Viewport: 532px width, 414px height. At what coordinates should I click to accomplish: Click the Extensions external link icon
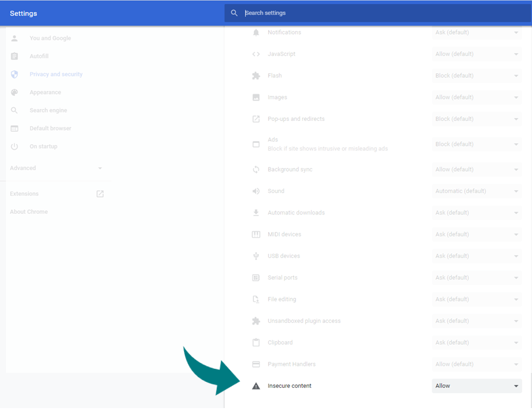pyautogui.click(x=100, y=194)
